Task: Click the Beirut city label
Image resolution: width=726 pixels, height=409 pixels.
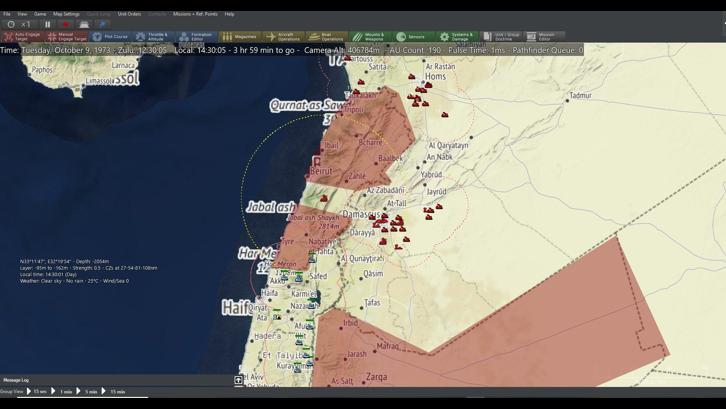Action: 321,171
